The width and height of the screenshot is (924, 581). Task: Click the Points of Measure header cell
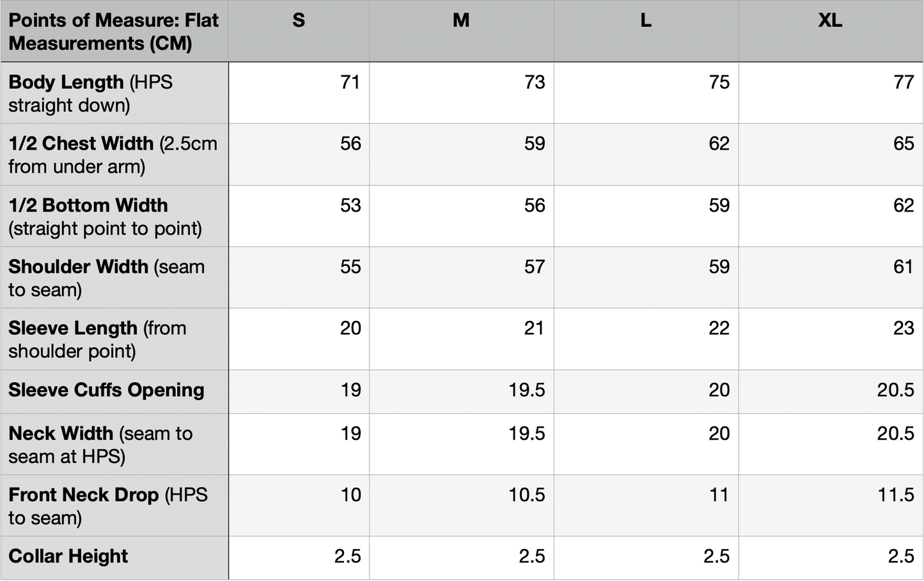coord(114,31)
